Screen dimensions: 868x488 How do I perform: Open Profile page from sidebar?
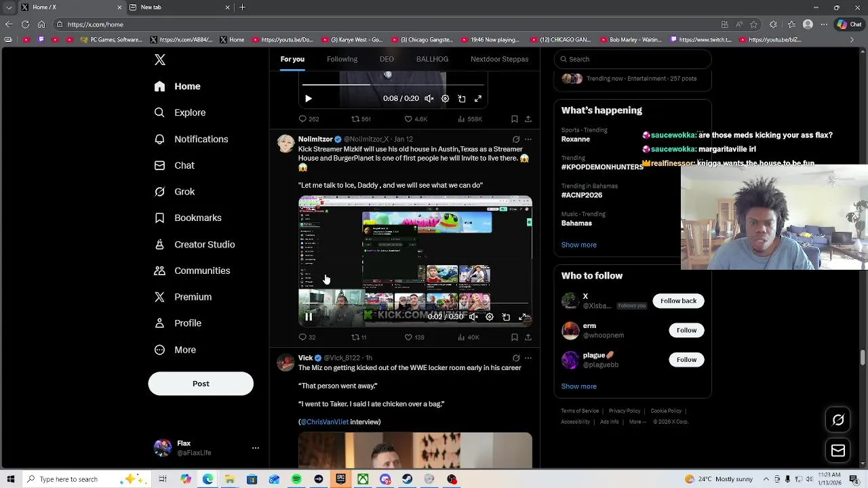178,323
